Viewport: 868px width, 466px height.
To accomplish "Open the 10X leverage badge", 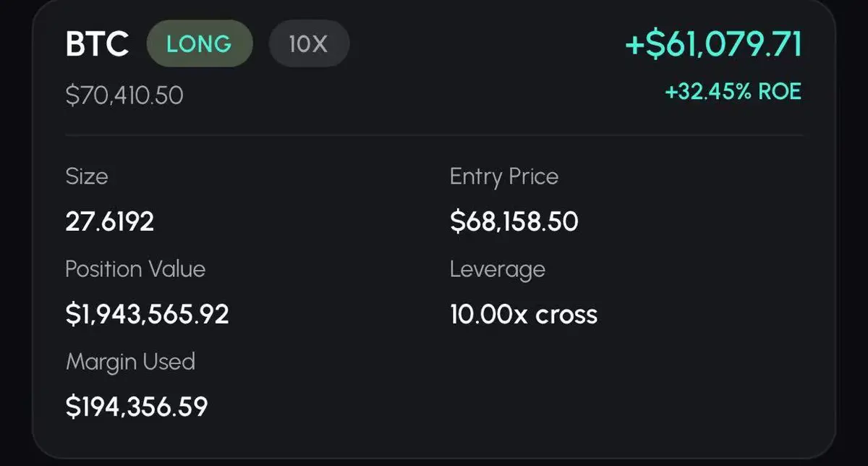I will click(309, 44).
